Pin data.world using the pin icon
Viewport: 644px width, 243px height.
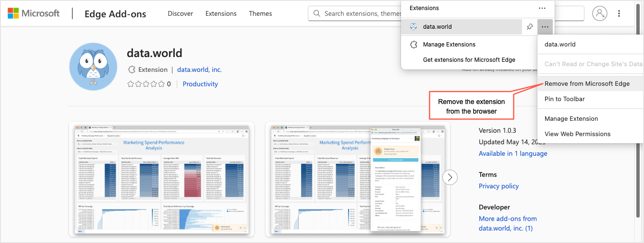click(530, 27)
